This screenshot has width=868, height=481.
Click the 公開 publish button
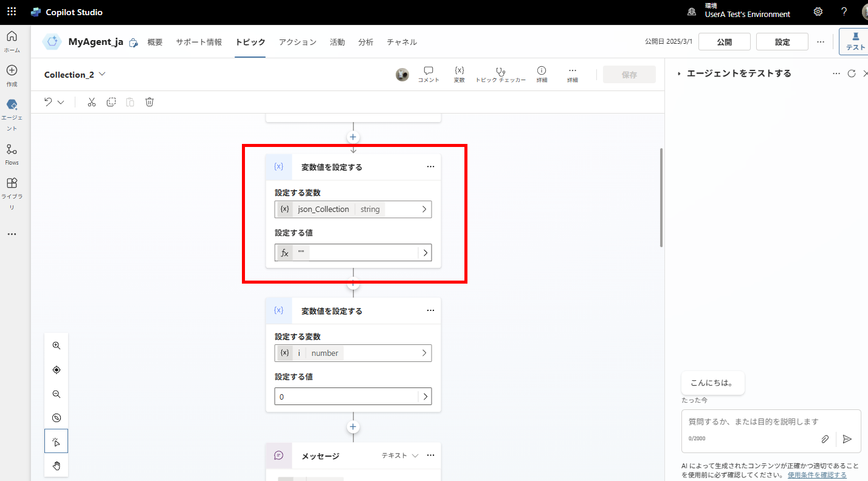tap(724, 41)
